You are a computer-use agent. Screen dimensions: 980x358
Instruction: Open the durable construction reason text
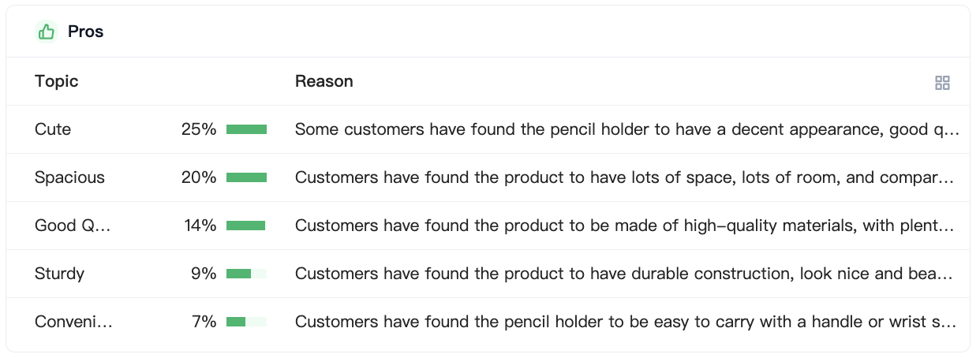click(624, 274)
